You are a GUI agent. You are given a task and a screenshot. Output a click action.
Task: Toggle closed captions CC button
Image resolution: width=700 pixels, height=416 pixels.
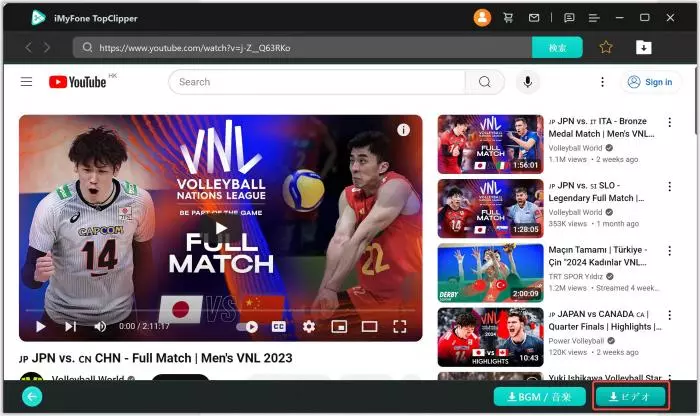point(279,327)
